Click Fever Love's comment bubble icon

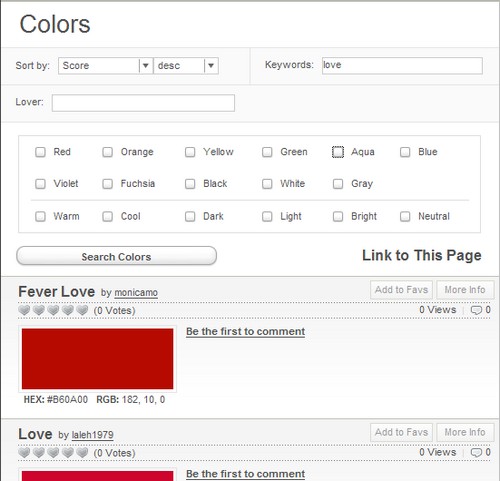(x=476, y=310)
